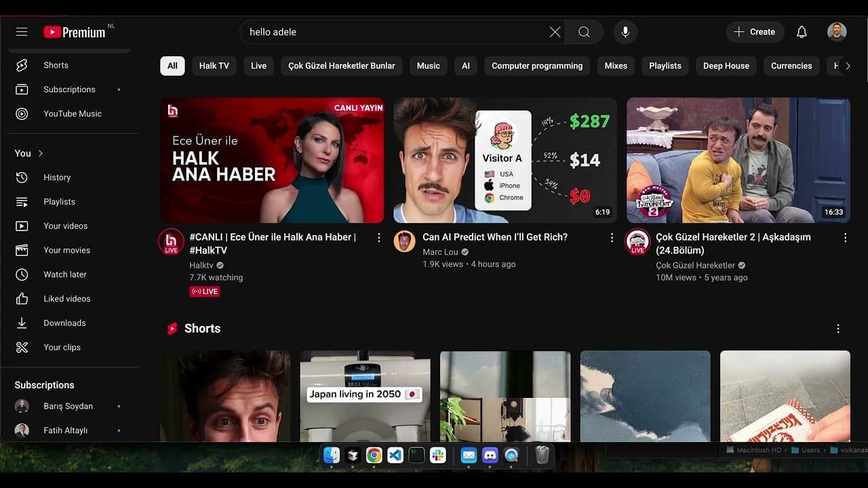Screen dimensions: 868x488
Task: Open Barış Soydan subscription channel
Action: [x=69, y=406]
